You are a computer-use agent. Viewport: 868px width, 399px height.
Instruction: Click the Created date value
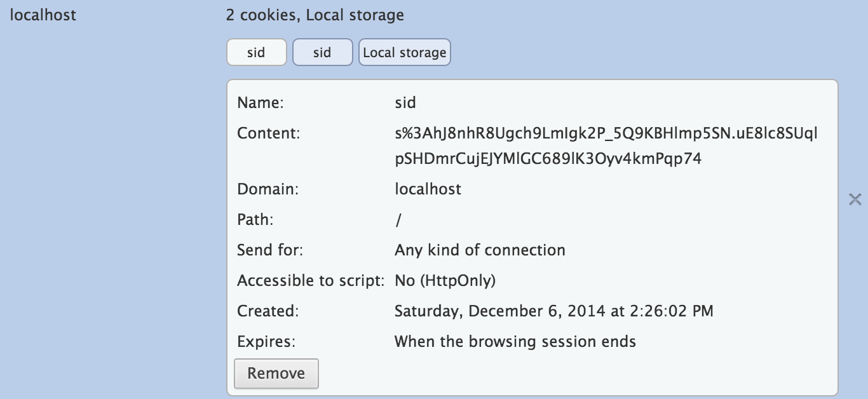tap(553, 311)
